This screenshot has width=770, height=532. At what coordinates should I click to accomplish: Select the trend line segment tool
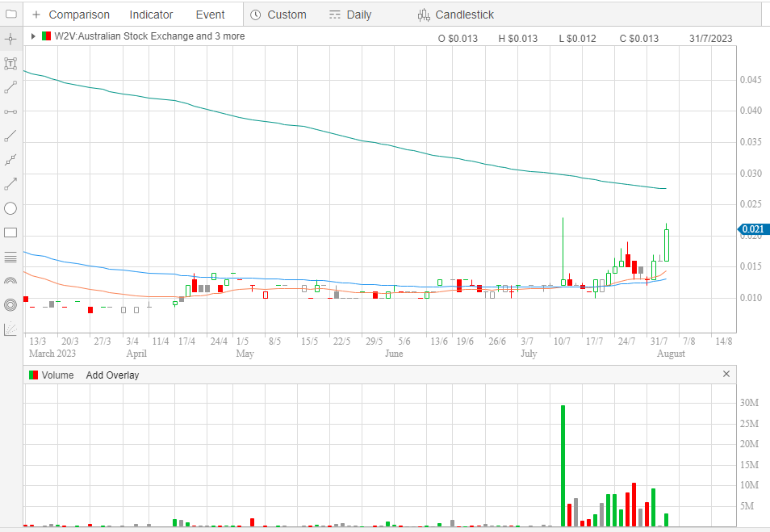(x=10, y=87)
